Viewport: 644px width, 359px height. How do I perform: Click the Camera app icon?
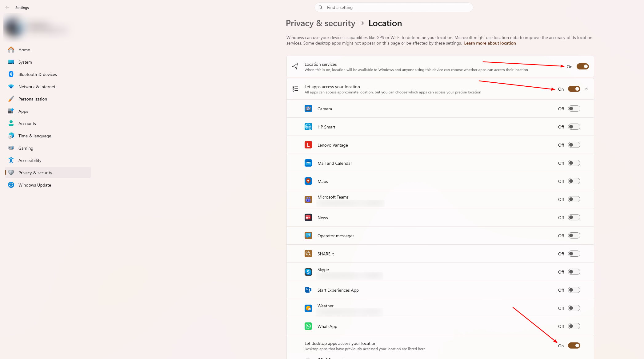click(x=308, y=109)
